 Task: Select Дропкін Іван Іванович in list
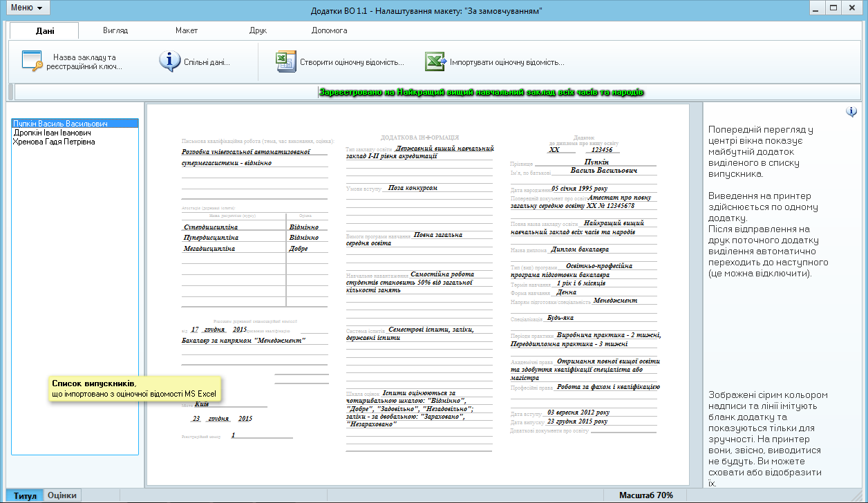pyautogui.click(x=52, y=133)
